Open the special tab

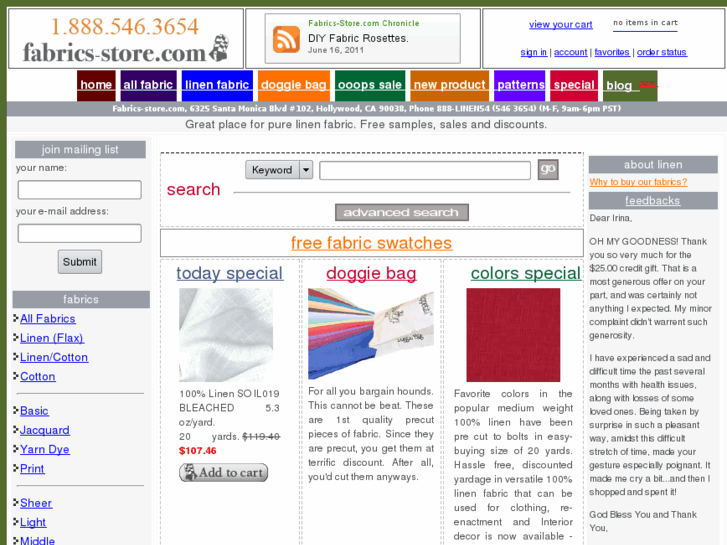(x=574, y=85)
